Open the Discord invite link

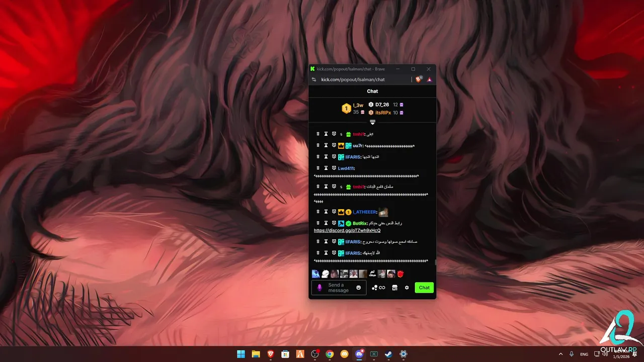point(347,230)
